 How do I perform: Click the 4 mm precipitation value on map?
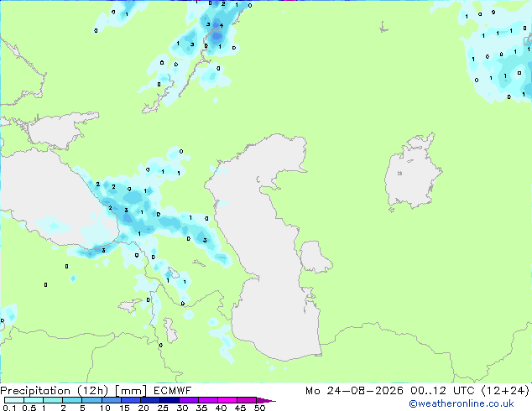[222, 25]
